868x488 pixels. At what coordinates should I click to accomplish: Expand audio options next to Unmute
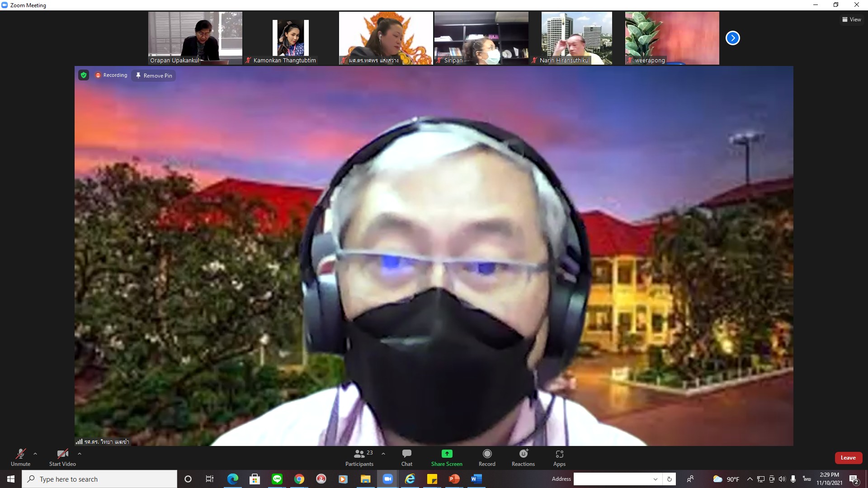coord(35,454)
